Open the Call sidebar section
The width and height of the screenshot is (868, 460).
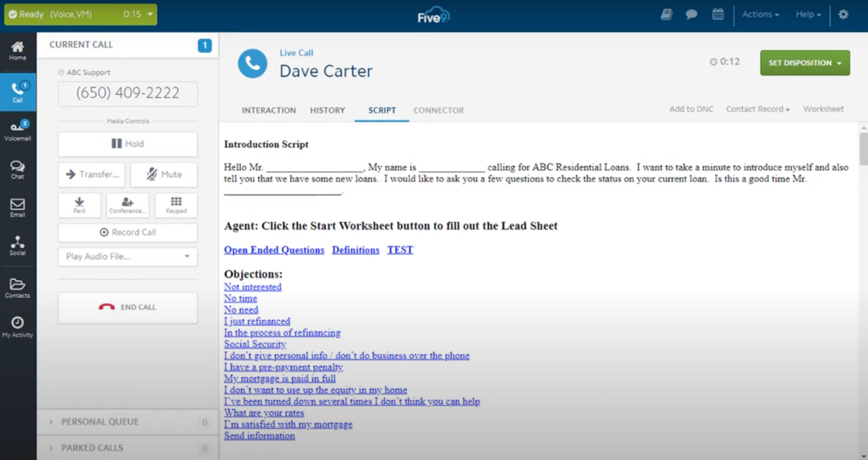tap(18, 92)
